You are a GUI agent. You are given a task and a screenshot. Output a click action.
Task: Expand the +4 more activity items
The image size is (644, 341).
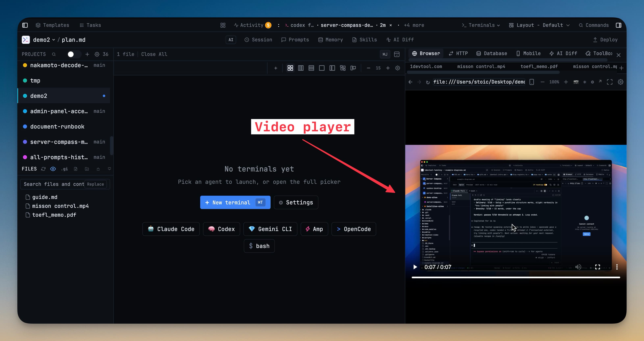[414, 25]
